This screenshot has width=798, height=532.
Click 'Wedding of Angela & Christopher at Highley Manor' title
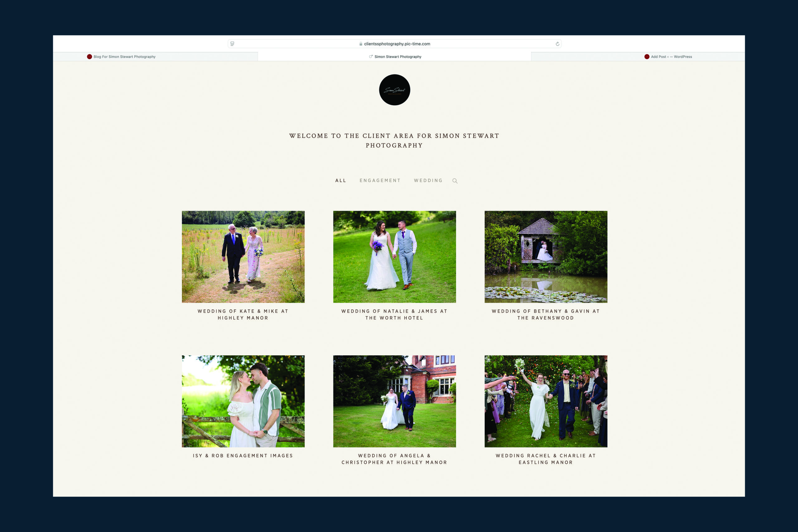[x=395, y=459]
